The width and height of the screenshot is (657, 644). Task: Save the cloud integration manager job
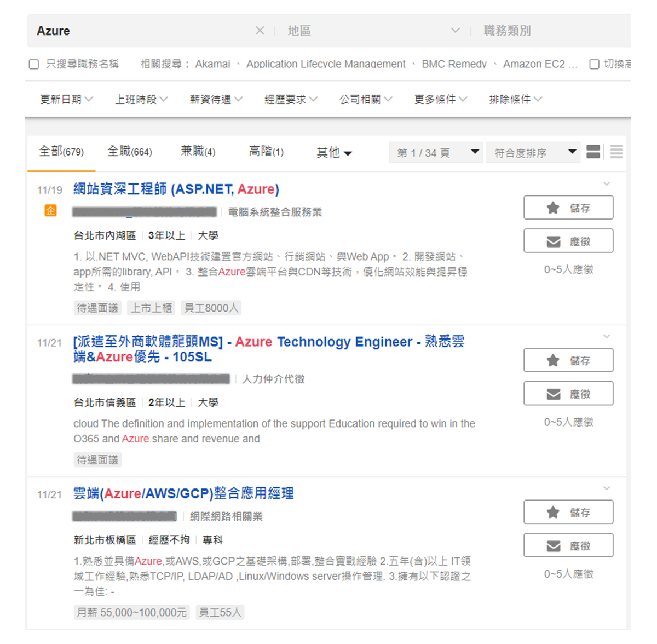(x=568, y=512)
